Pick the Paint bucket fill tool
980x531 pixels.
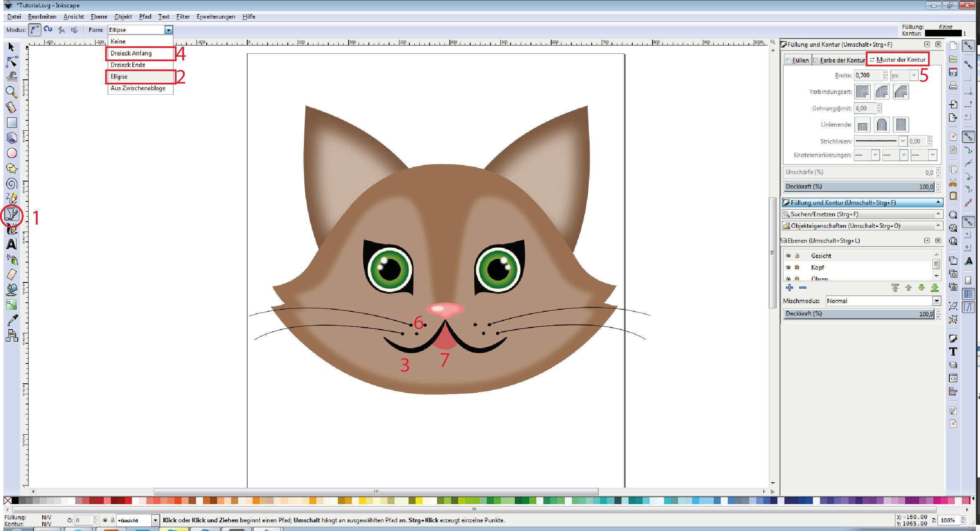[12, 289]
